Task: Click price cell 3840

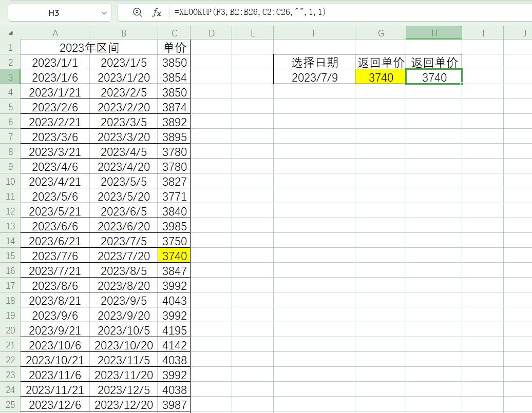Action: click(175, 211)
